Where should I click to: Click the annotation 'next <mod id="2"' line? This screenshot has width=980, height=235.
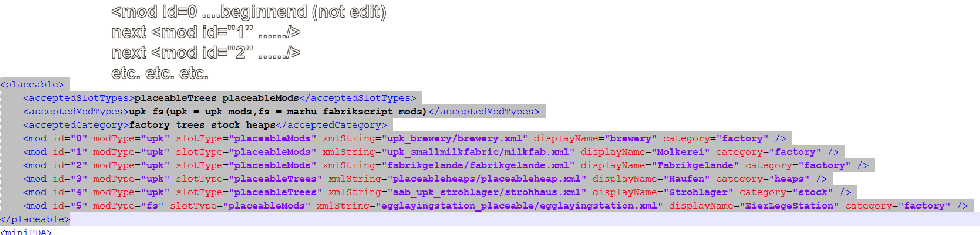205,52
